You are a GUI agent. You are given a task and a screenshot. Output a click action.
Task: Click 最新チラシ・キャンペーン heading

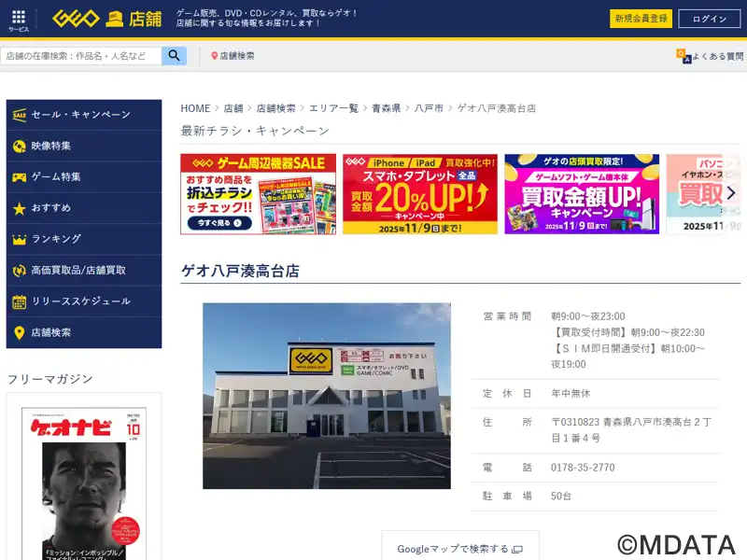(x=255, y=131)
